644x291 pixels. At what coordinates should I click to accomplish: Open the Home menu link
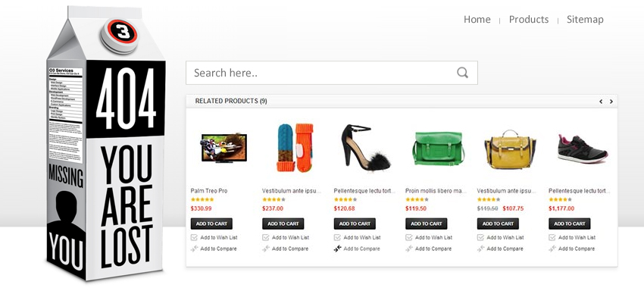pos(477,19)
